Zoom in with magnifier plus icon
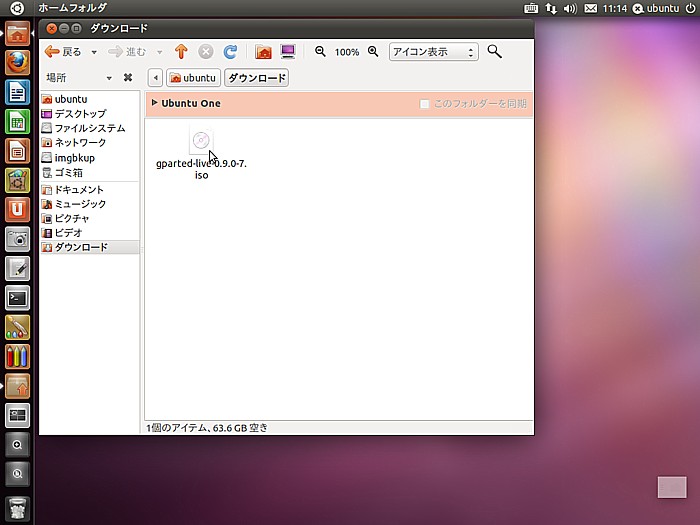This screenshot has height=525, width=700. point(373,51)
